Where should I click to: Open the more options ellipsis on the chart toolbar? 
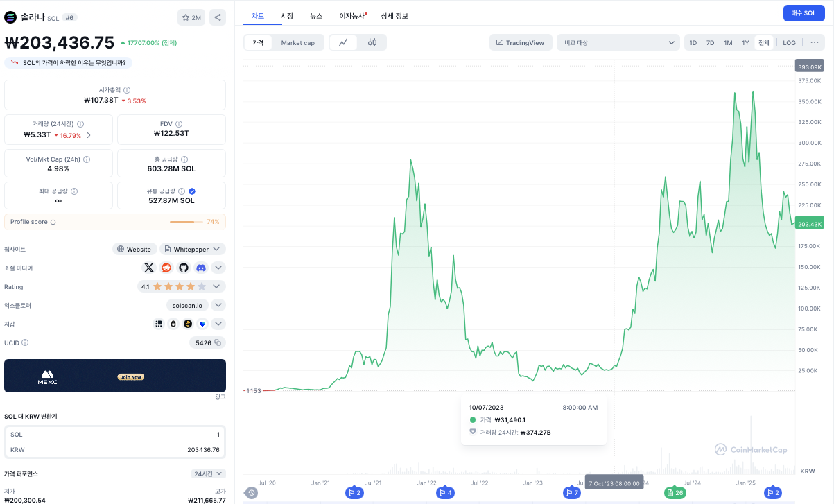pos(814,42)
